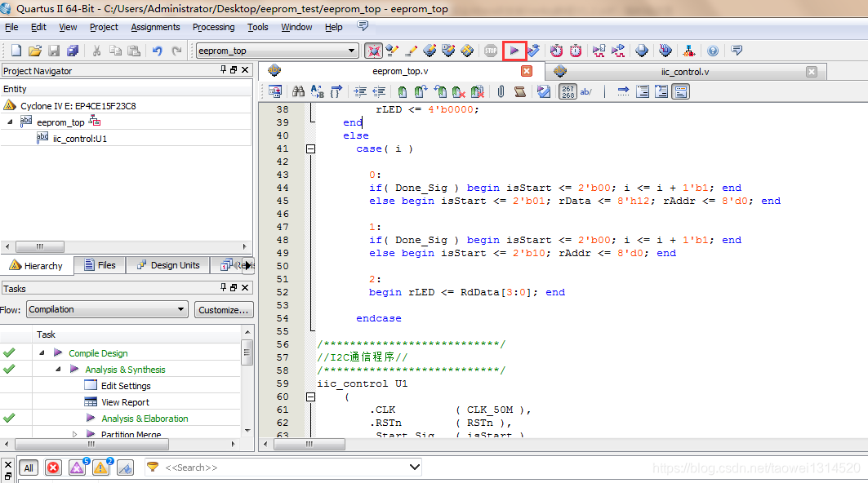Screen dimensions: 868x483
Task: Click the Save file icon
Action: click(x=54, y=51)
